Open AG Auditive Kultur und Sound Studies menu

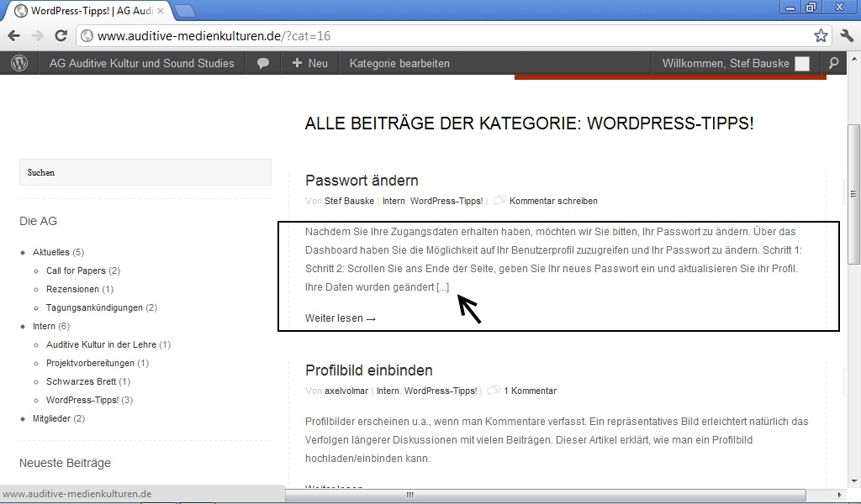(141, 64)
